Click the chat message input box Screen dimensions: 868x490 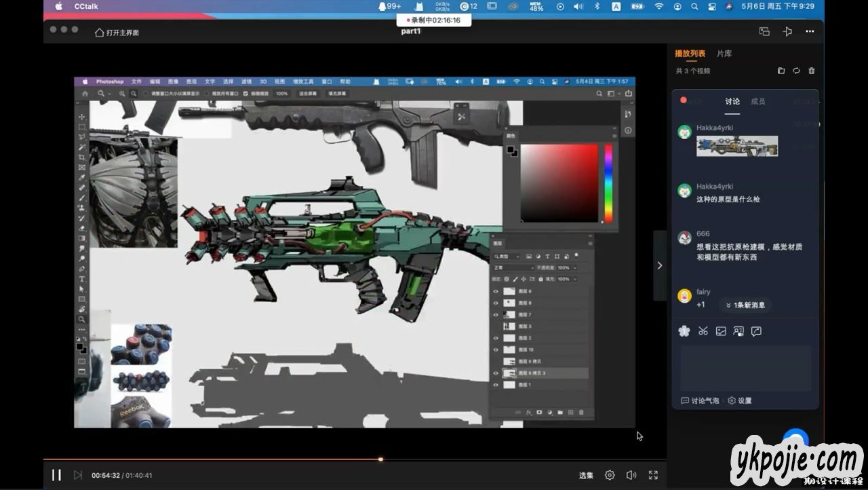tap(745, 366)
